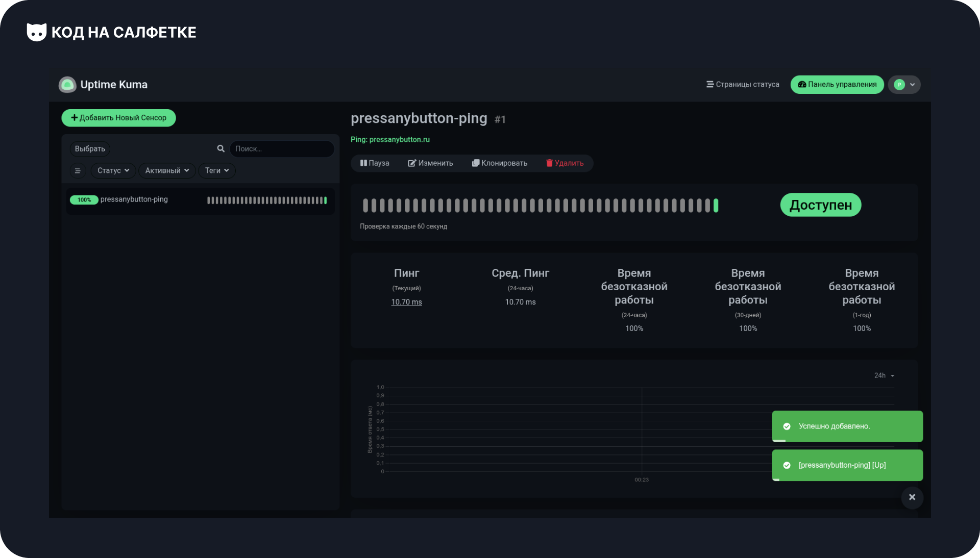Screen dimensions: 980x558
Task: Expand the Активный filter dropdown
Action: [167, 170]
